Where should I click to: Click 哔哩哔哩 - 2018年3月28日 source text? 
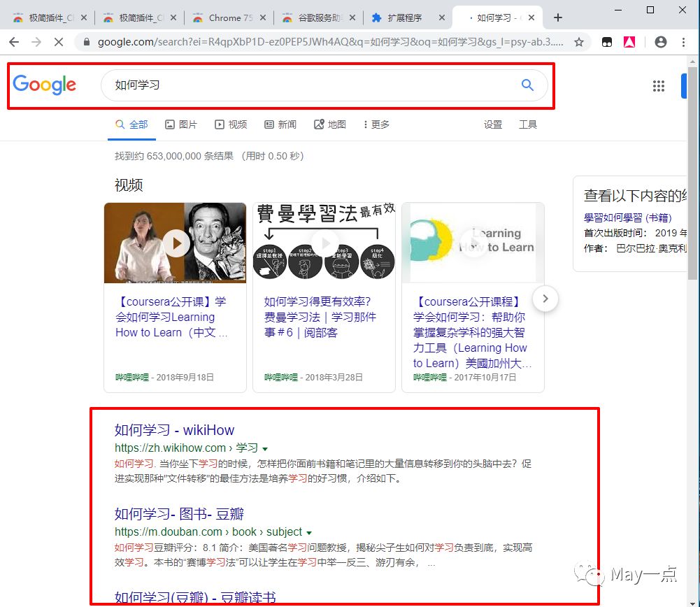pos(313,378)
